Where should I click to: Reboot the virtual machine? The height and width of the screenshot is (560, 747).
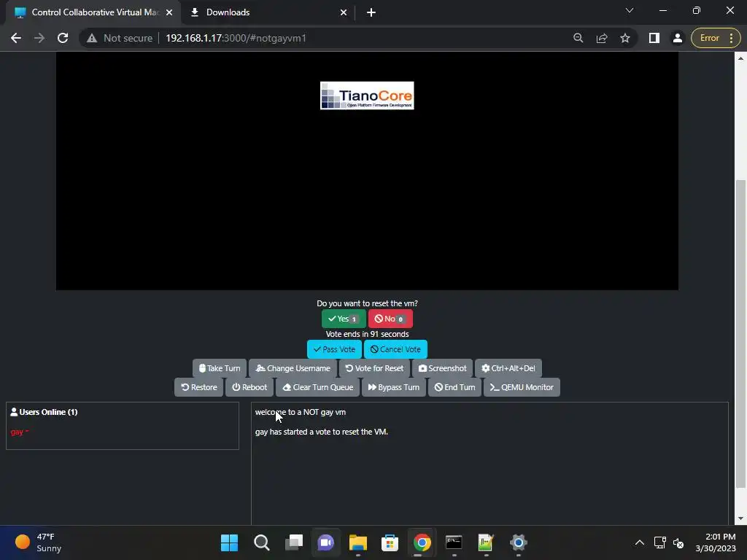click(x=249, y=387)
